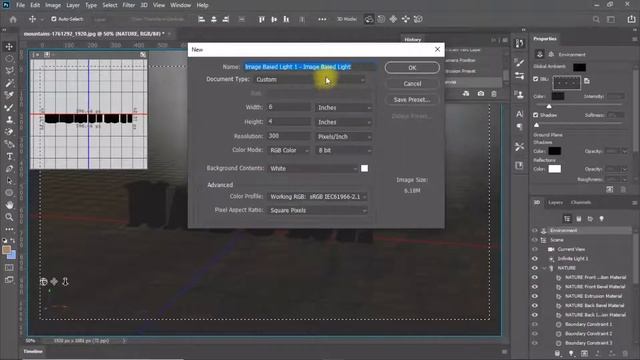Select the Hand tool
Screen dimensions: 640x360
coord(9,205)
